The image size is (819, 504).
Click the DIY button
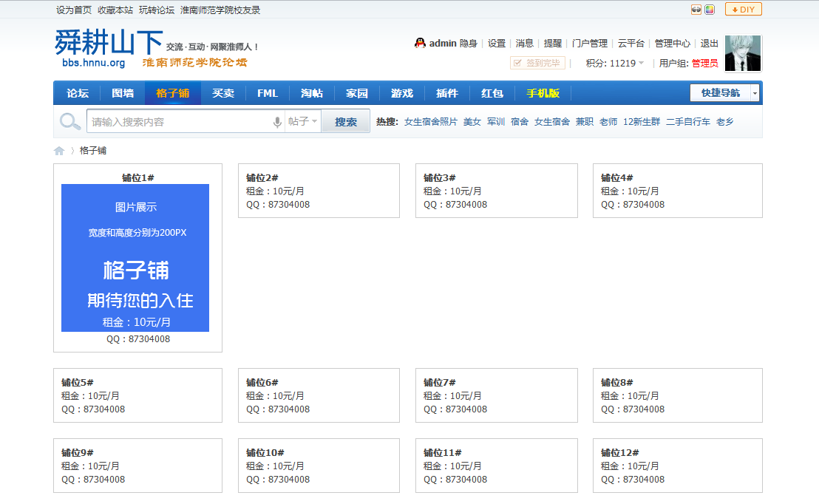coord(743,9)
